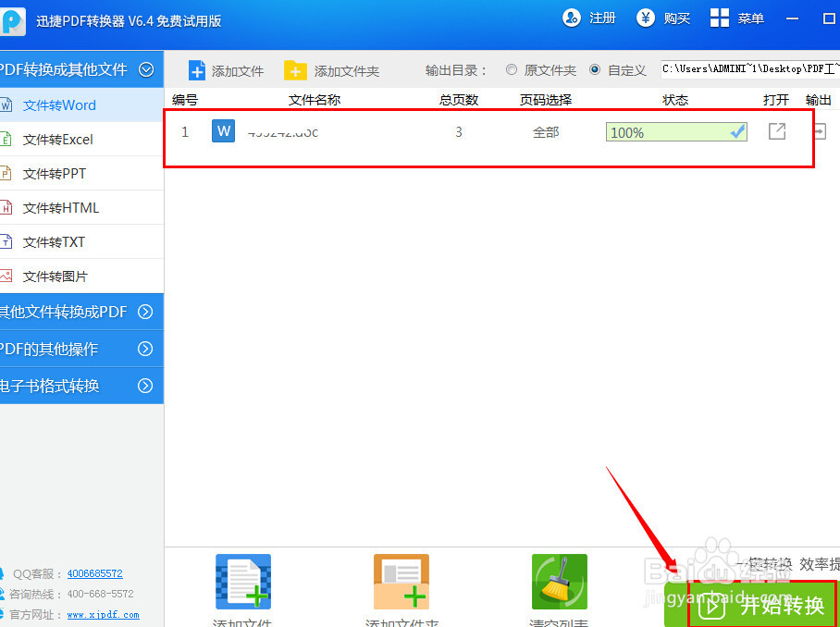Select 文件转PPT conversion option
The image size is (840, 627).
click(81, 174)
